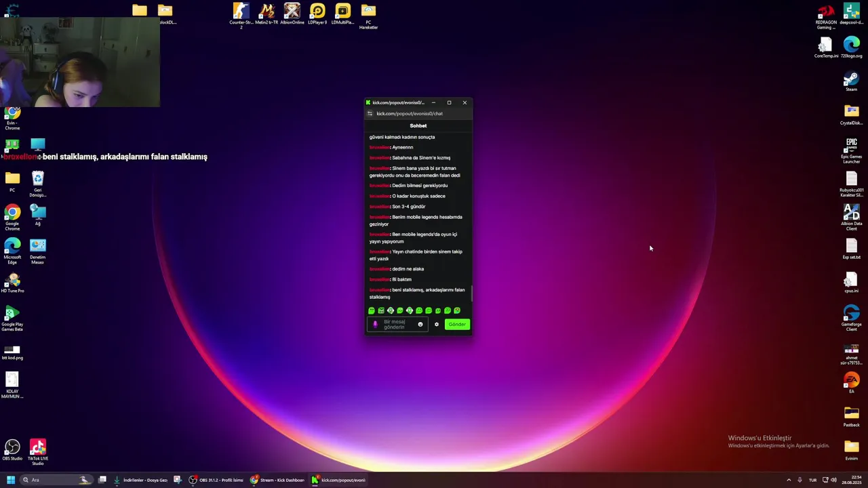868x488 pixels.
Task: Open Task View on the taskbar
Action: [x=102, y=480]
